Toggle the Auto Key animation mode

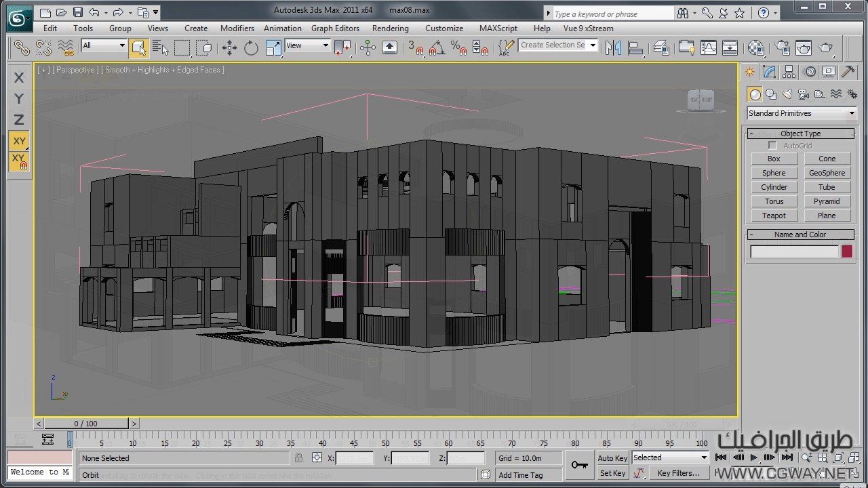pos(612,458)
